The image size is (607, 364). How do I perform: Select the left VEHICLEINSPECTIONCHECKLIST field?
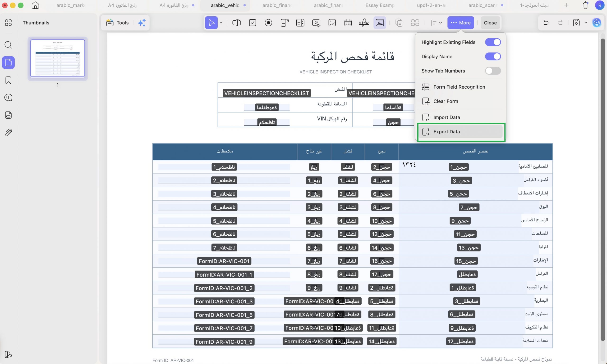click(x=267, y=93)
